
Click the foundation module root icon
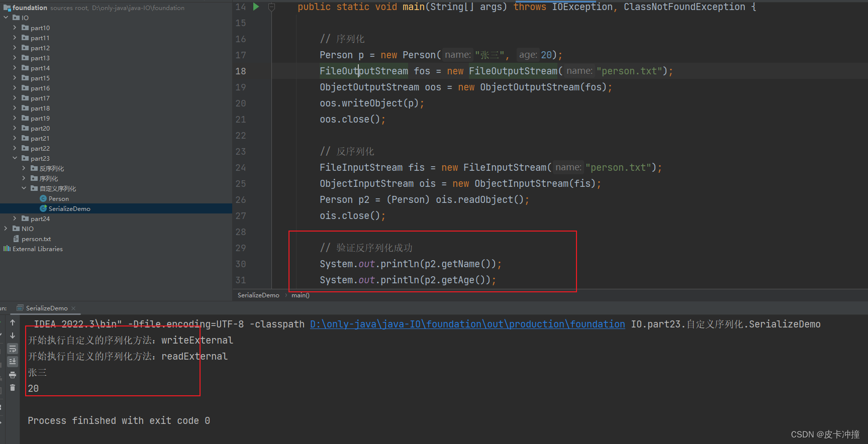7,8
